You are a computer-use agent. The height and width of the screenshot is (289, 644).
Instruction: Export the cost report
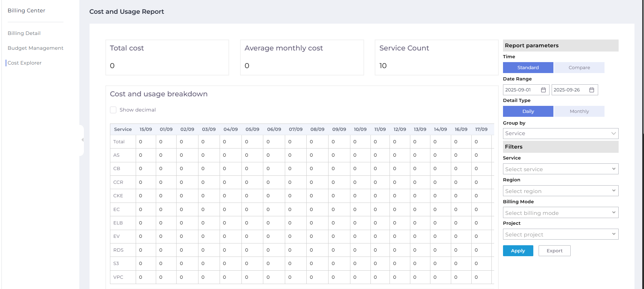(554, 251)
